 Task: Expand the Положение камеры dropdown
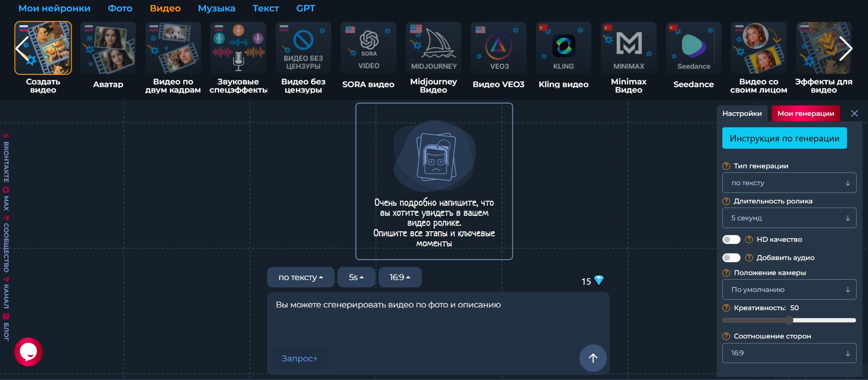[x=789, y=290]
